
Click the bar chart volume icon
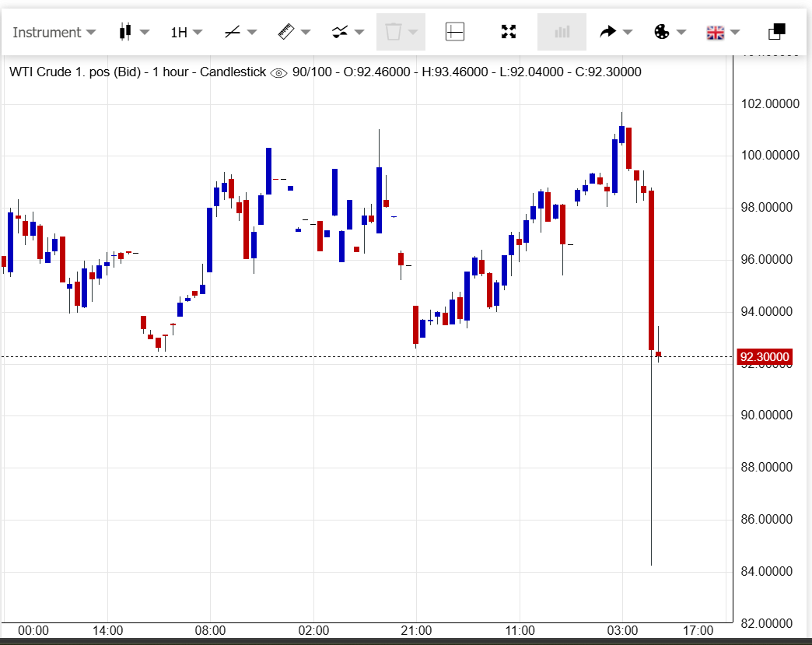562,32
